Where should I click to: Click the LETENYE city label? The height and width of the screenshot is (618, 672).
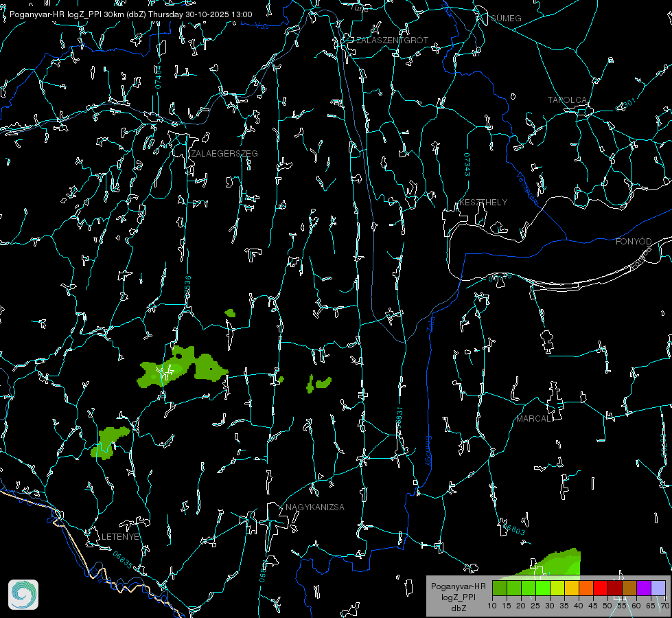tap(120, 537)
